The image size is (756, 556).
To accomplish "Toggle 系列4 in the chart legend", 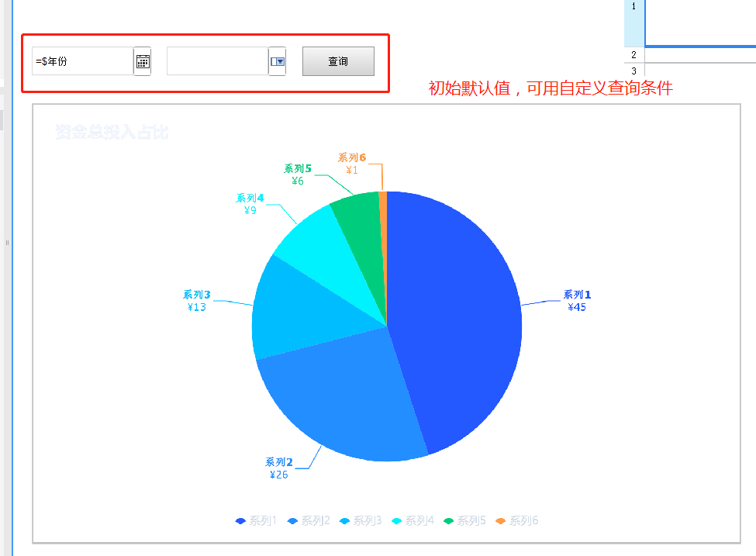I will tap(413, 521).
